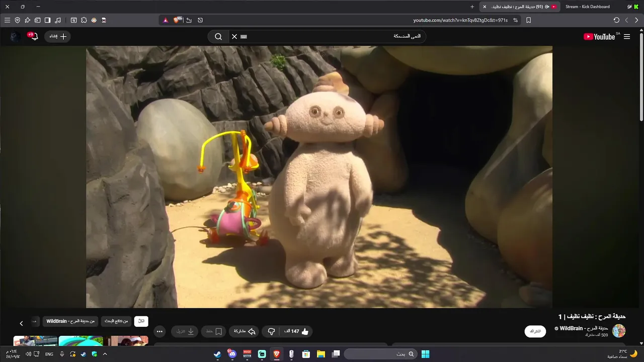
Task: Open the YouTube guide hamburger menu
Action: (x=627, y=37)
